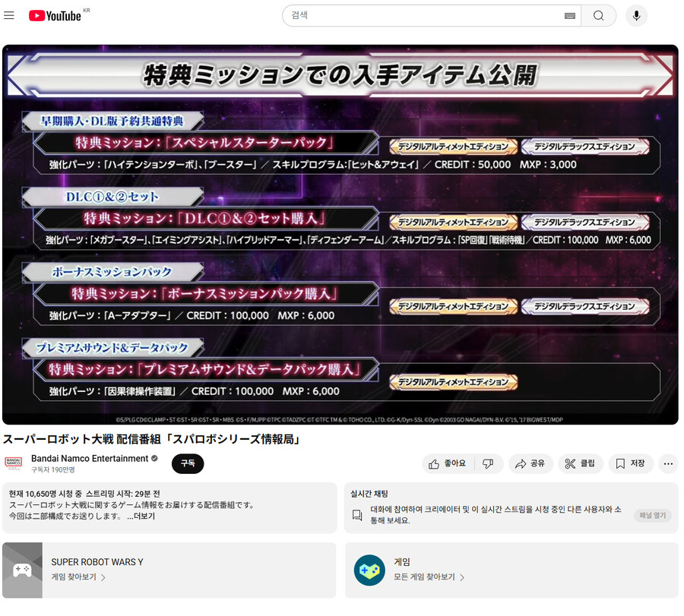The image size is (684, 616).
Task: Open SUPER ROBOT WARS Y game card
Action: click(169, 570)
